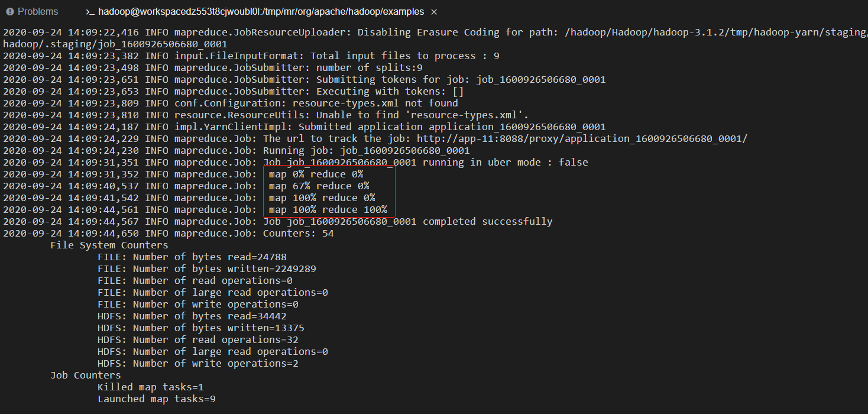Click the 'map 100% reduce 100%' line

pos(328,209)
